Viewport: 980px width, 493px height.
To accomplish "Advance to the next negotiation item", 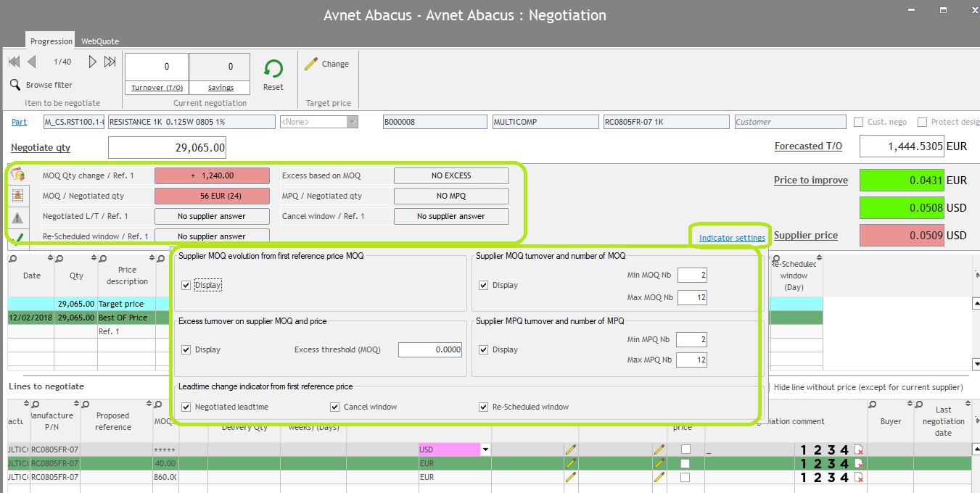I will point(92,62).
